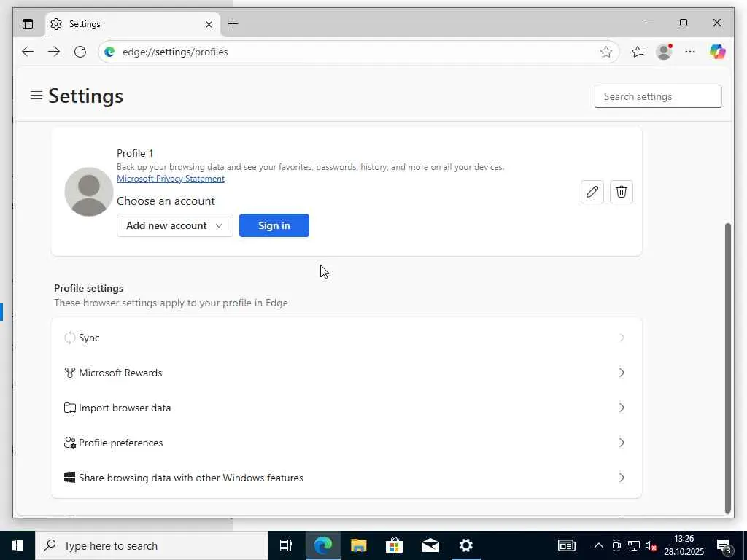Open Task View on taskbar
The height and width of the screenshot is (560, 747).
(286, 545)
